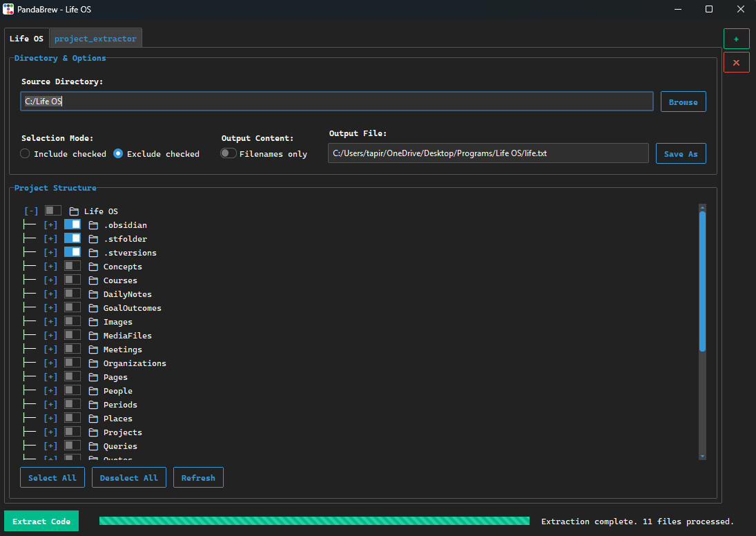Screen dimensions: 756x536
Task: Check the Courses folder checkbox
Action: click(x=72, y=280)
